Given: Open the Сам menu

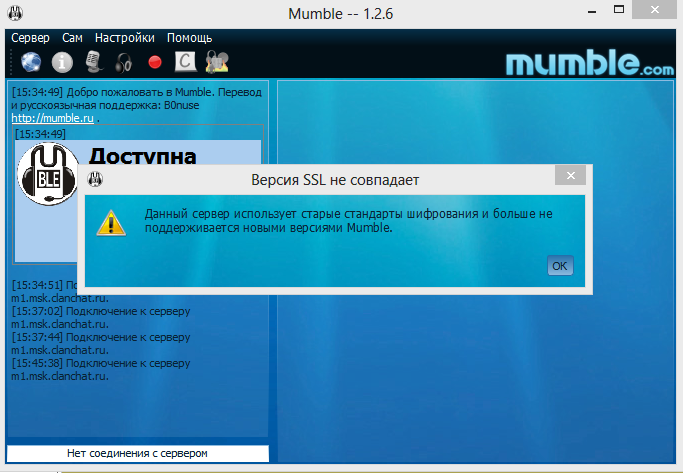Looking at the screenshot, I should click(x=72, y=37).
